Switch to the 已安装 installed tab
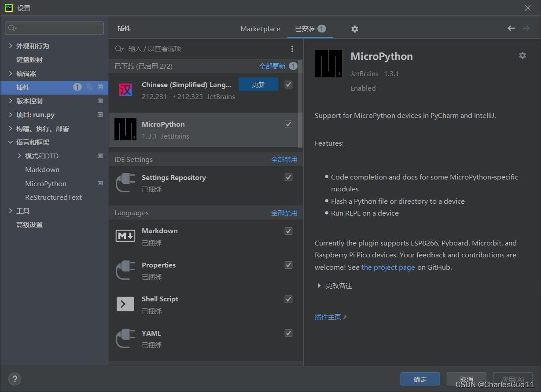The width and height of the screenshot is (541, 392). tap(310, 29)
